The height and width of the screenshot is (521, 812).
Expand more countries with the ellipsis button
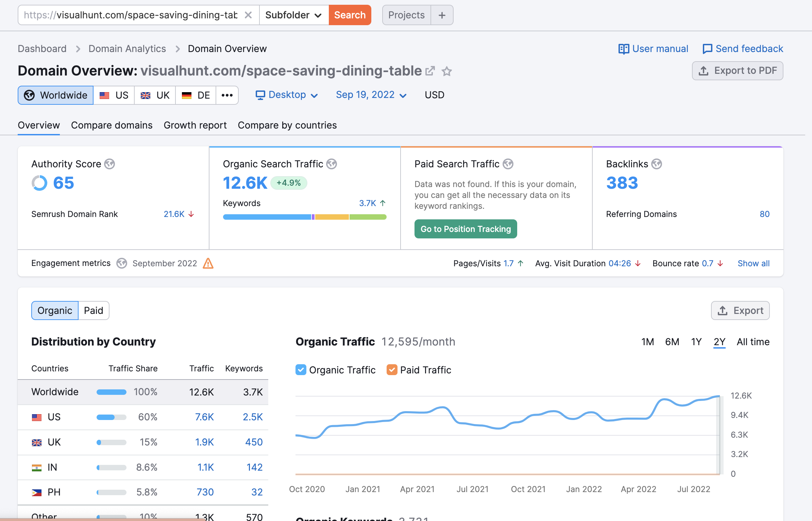[227, 95]
